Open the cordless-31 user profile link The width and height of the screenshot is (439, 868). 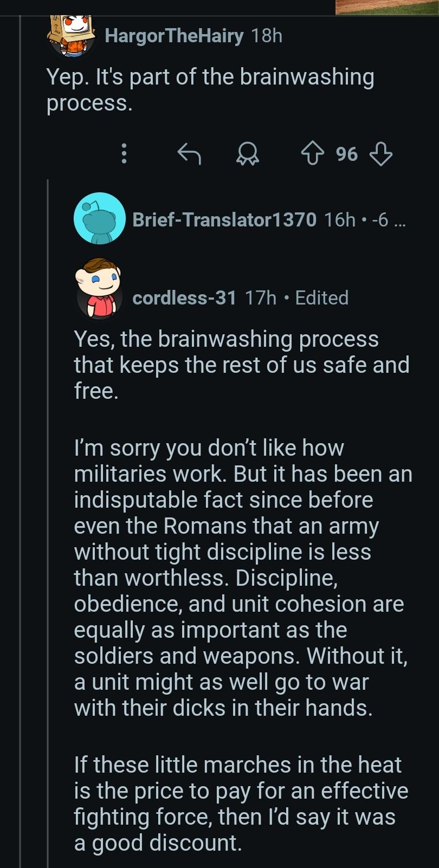pos(184,298)
